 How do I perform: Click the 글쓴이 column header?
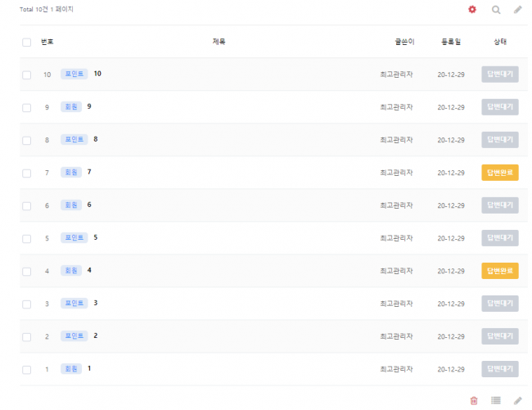(x=405, y=42)
